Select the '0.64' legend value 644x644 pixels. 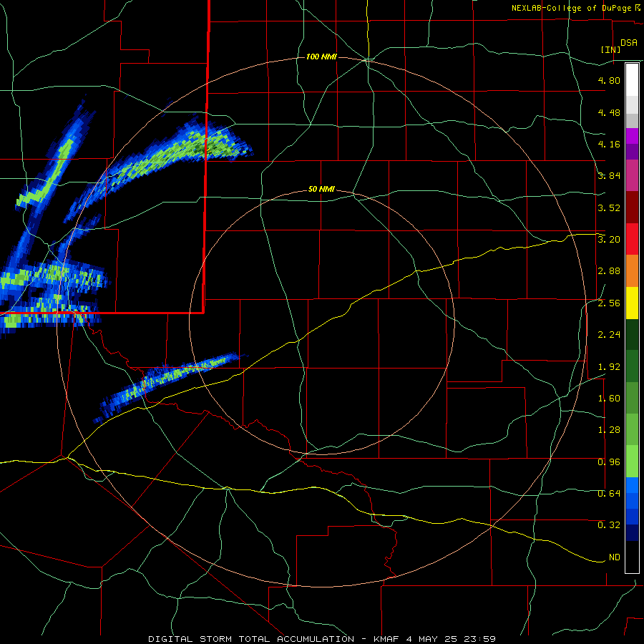coord(609,494)
